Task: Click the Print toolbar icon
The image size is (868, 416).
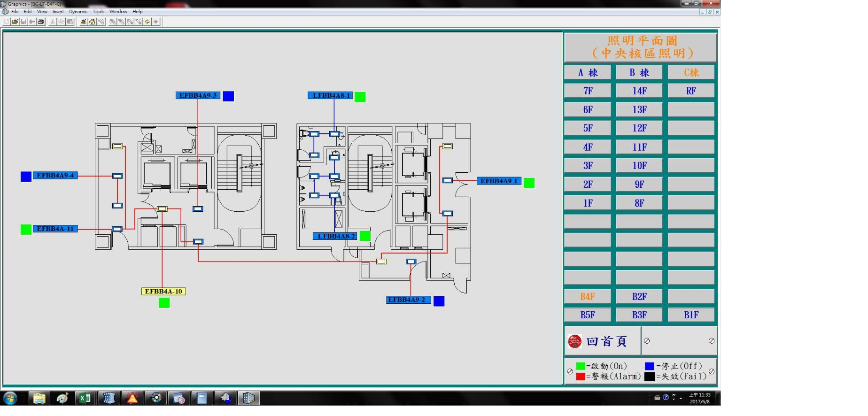Action: tap(41, 22)
